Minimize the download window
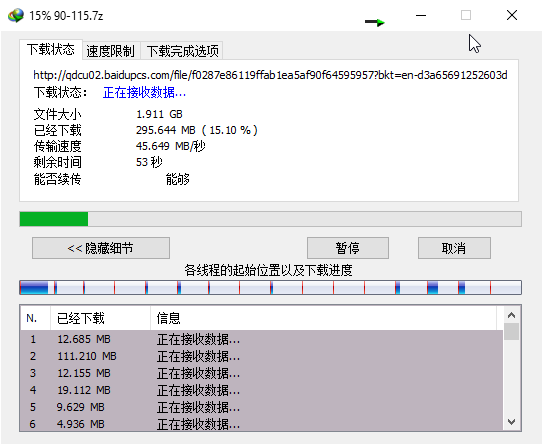Screen dimensions: 543x445 [x=421, y=15]
